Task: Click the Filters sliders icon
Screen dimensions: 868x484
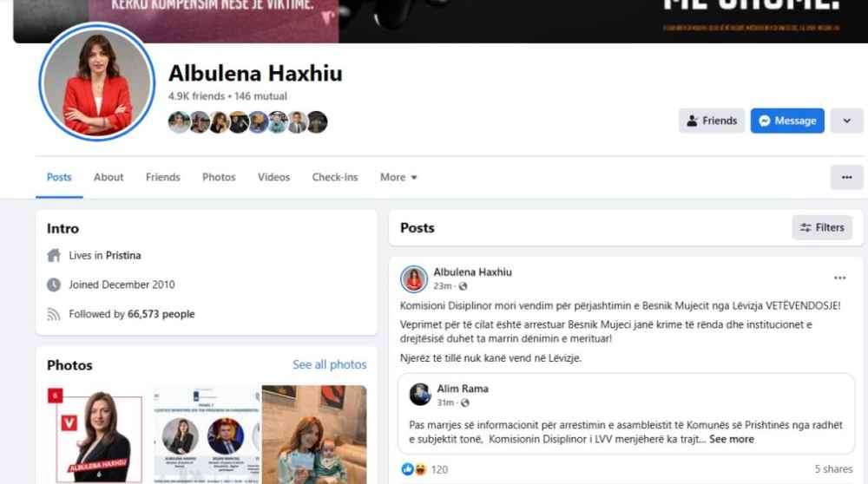Action: (806, 227)
